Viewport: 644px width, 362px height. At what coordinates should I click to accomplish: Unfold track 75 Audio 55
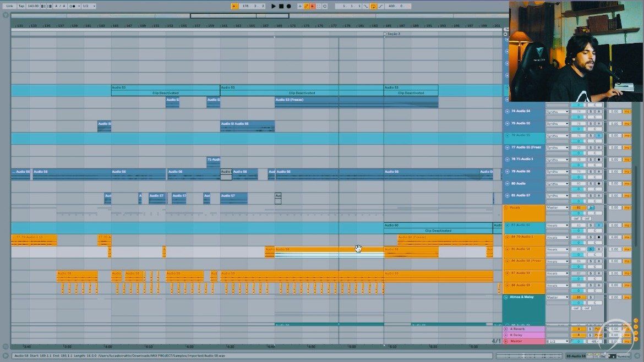coord(507,123)
